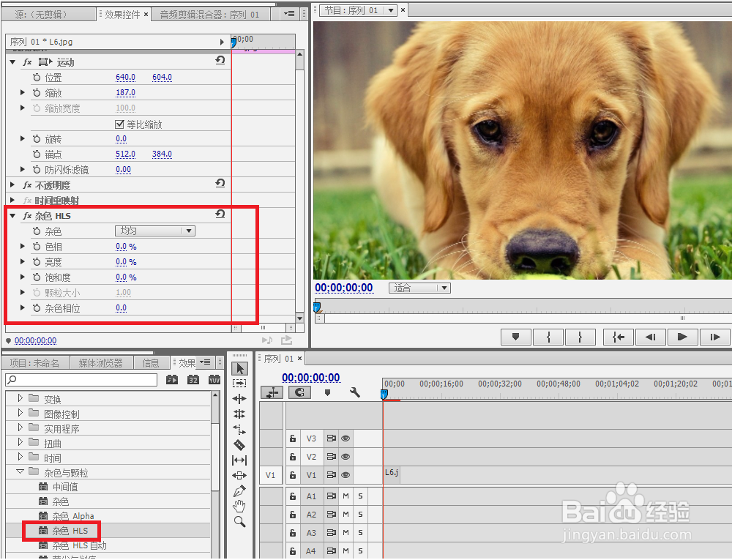Reset the 不透明度 effect
The height and width of the screenshot is (560, 732).
tap(220, 184)
